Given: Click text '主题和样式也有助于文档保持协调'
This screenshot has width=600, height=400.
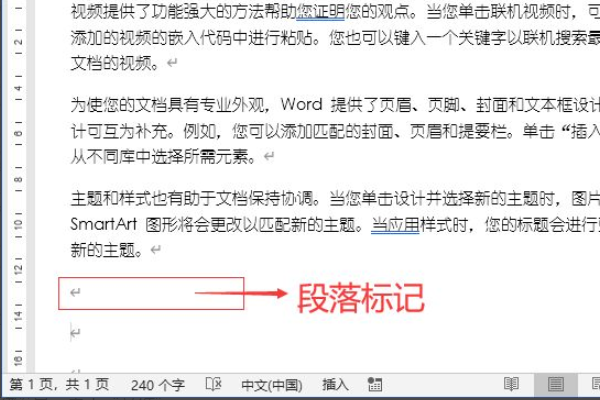Looking at the screenshot, I should tap(191, 199).
